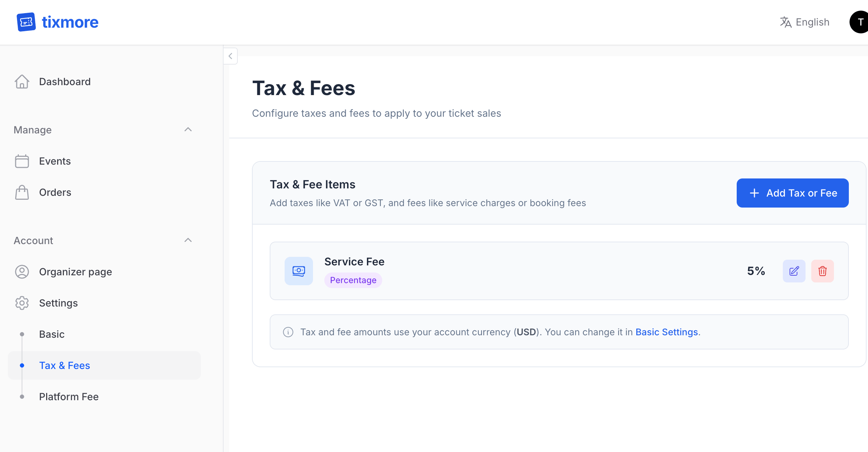
Task: Select the Dashboard home icon
Action: point(22,82)
